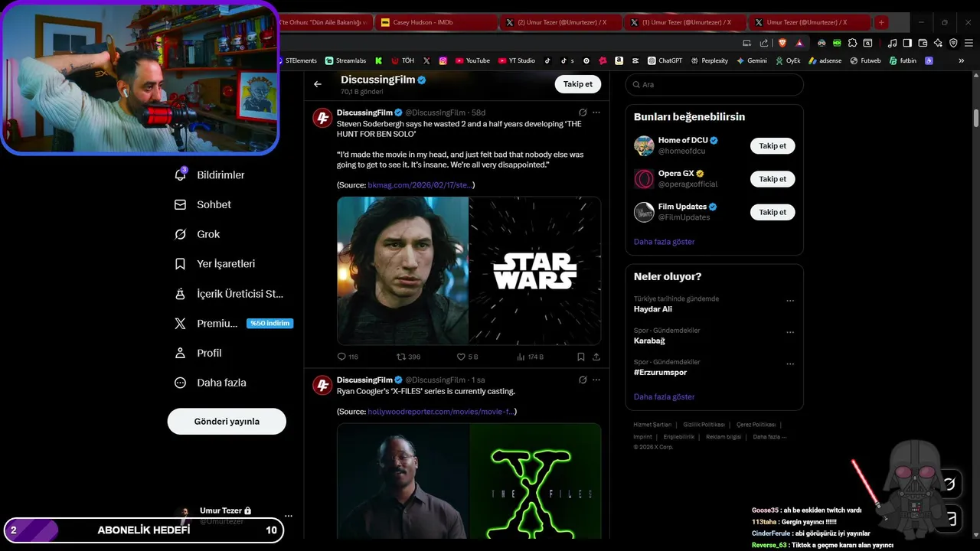Follow Opera GX
The image size is (980, 551).
click(x=773, y=179)
